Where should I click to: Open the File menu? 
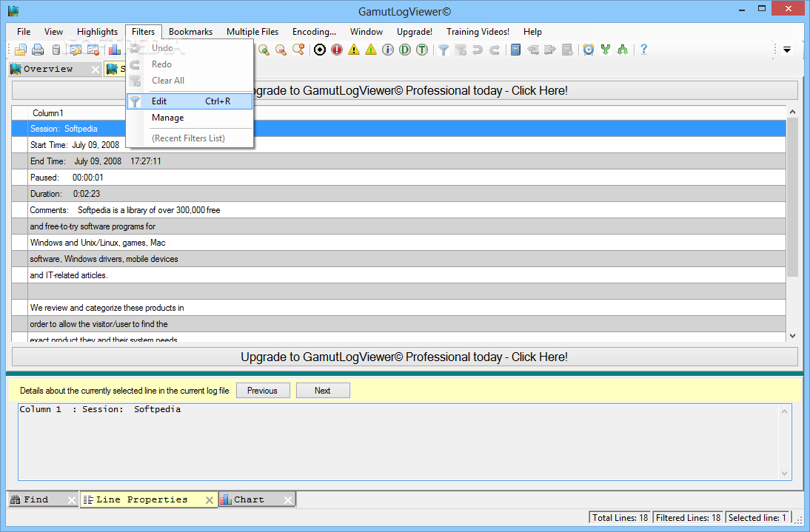click(24, 32)
